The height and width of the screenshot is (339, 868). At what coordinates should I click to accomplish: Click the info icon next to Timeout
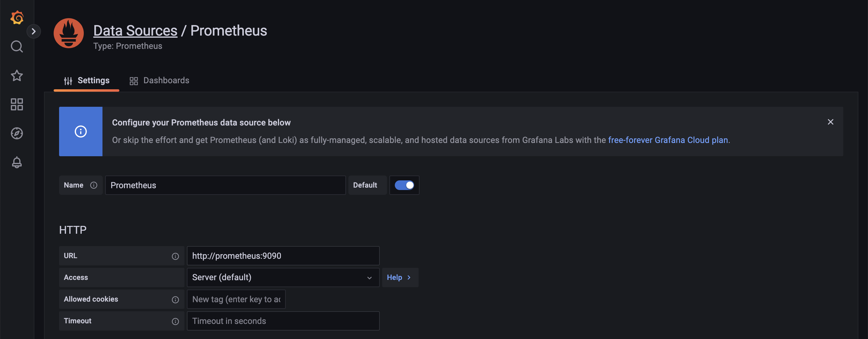(x=175, y=322)
